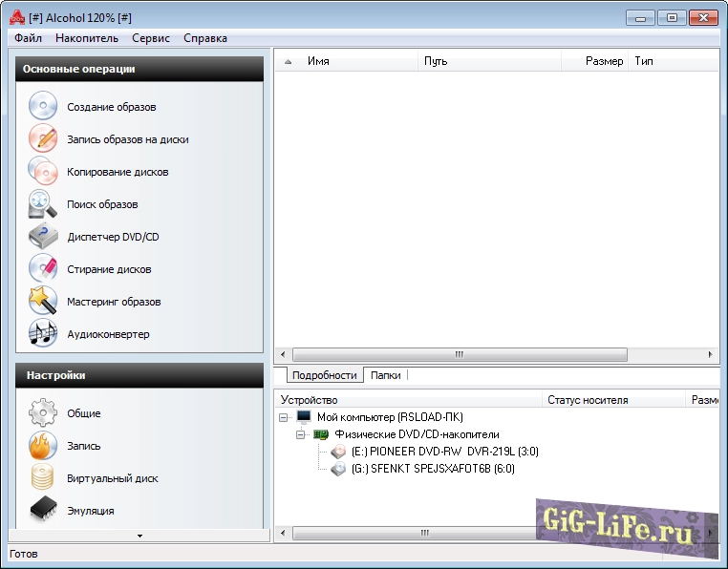
Task: Select the Копирование дисков icon
Action: (43, 172)
